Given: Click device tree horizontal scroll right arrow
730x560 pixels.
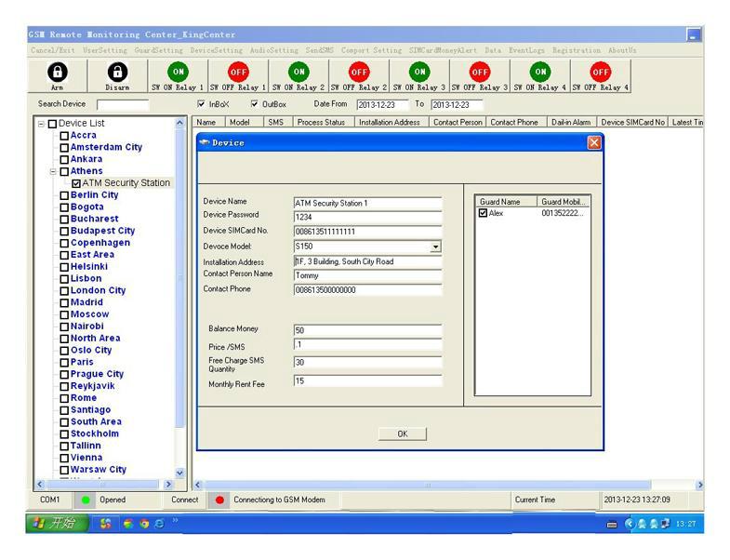Looking at the screenshot, I should click(x=168, y=485).
